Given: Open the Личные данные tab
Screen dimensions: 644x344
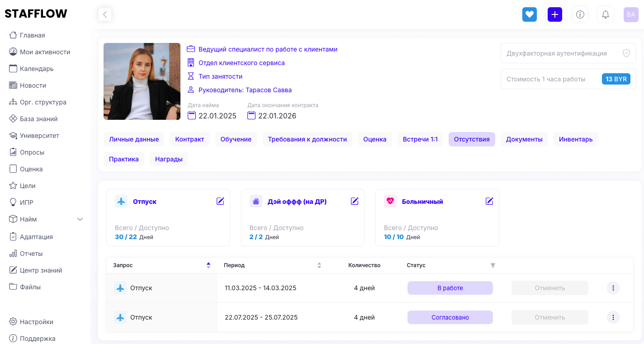Looking at the screenshot, I should coord(134,139).
